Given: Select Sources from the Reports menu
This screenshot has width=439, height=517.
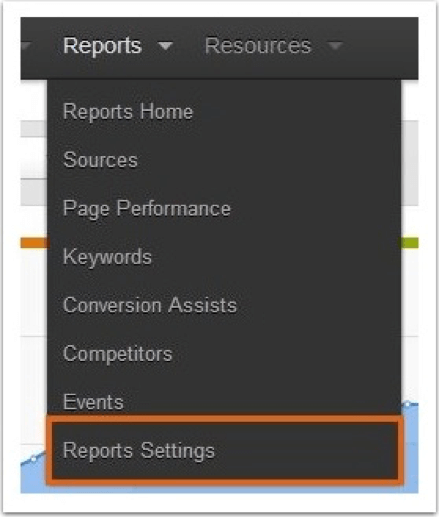Looking at the screenshot, I should 100,160.
